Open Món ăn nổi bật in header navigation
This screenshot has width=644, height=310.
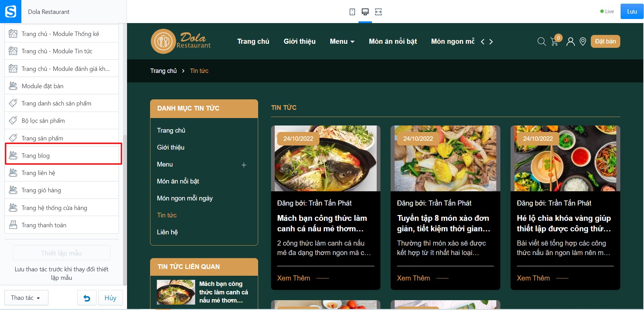coord(393,41)
